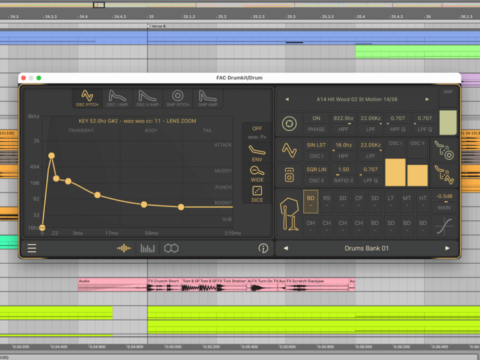
Task: Open the hamburger menu icon
Action: click(32, 248)
